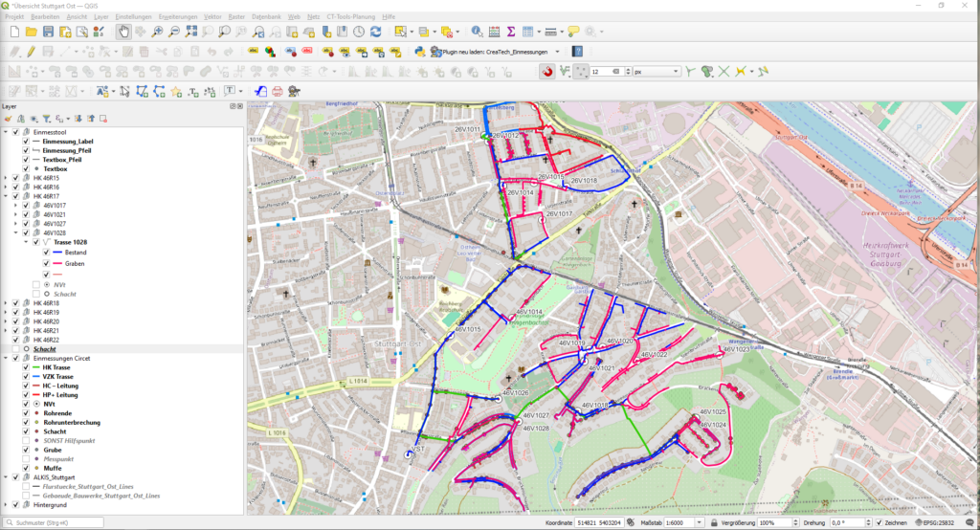
Task: Enable the NVt layer under Trasse 1028
Action: [x=36, y=285]
